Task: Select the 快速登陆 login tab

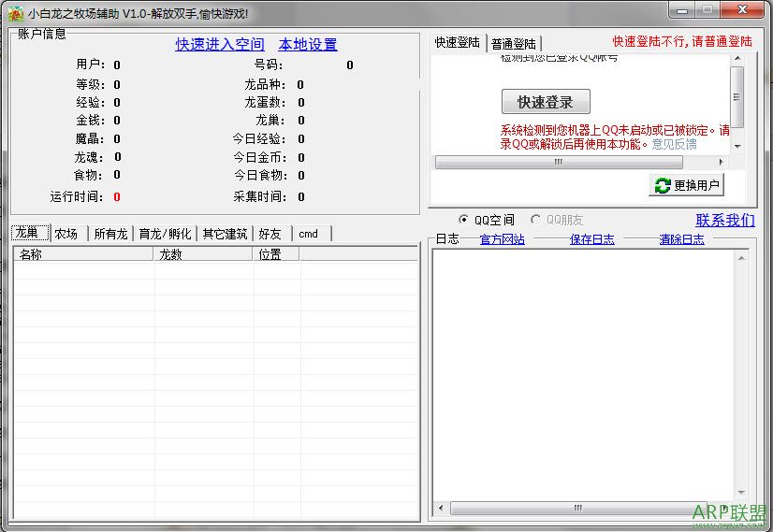Action: (x=458, y=42)
